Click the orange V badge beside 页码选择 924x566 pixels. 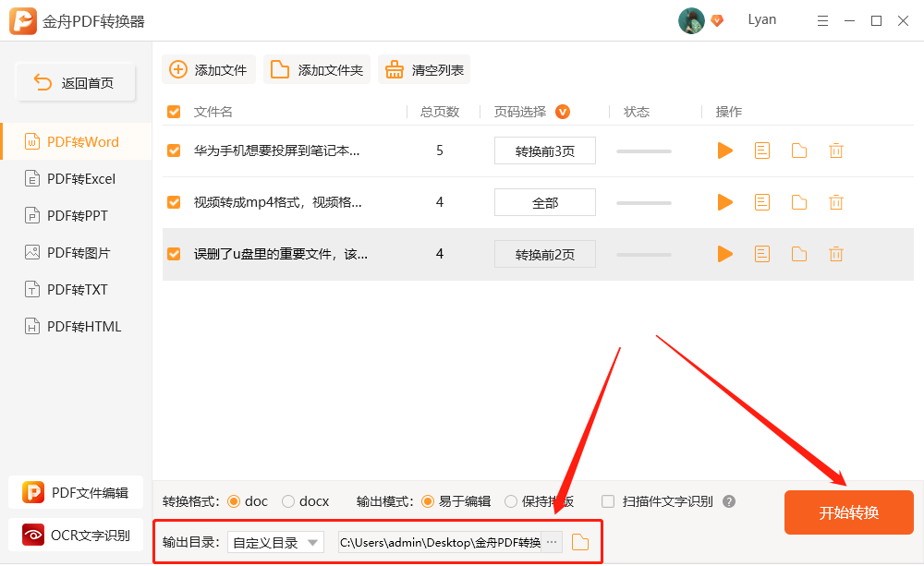(562, 112)
